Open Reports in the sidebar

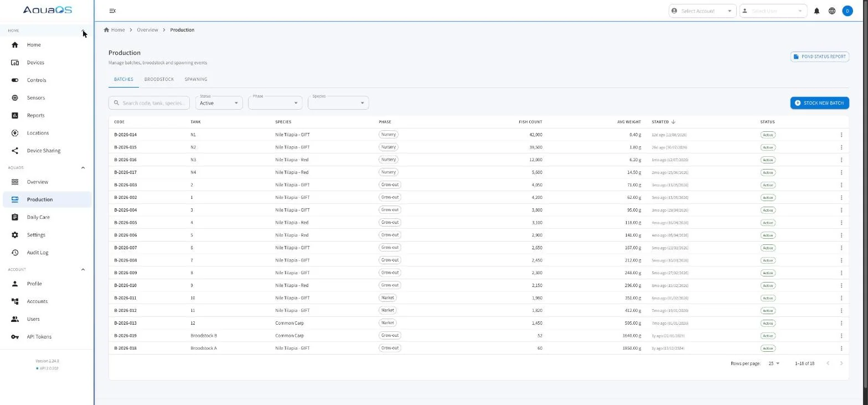[x=47, y=115]
